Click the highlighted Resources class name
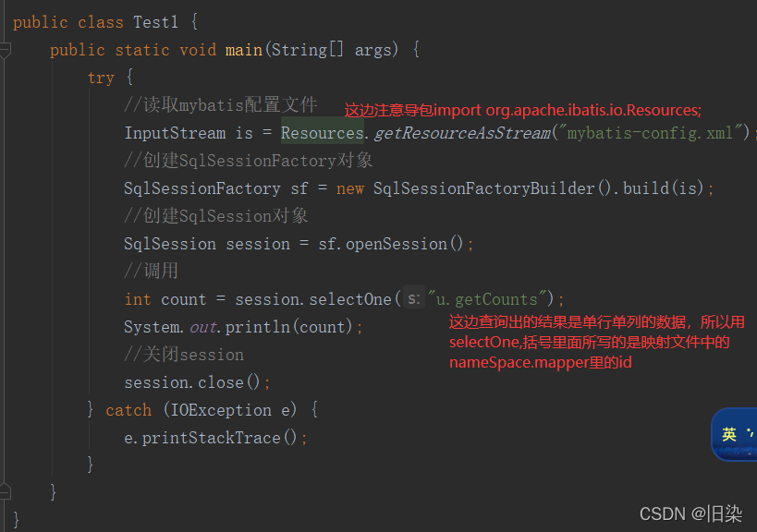 322,133
